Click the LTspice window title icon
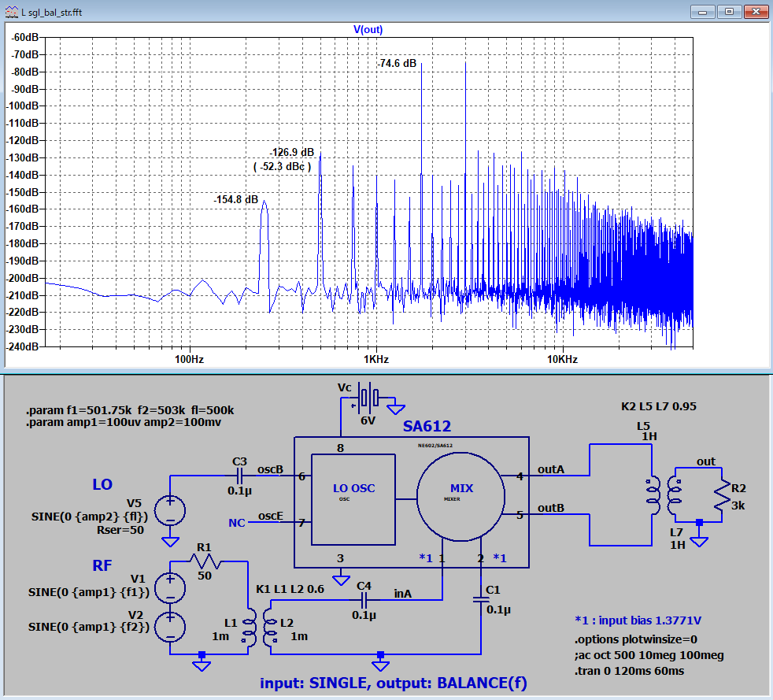The width and height of the screenshot is (773, 700). (12, 12)
